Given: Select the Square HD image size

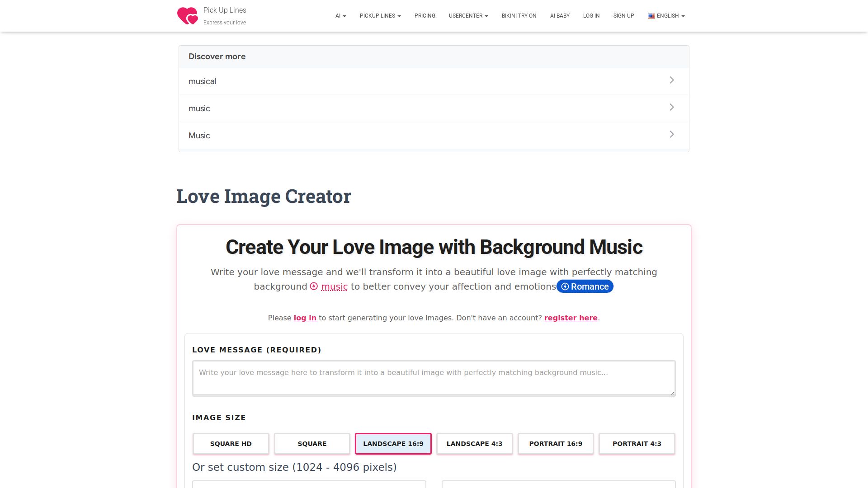Looking at the screenshot, I should (x=231, y=444).
